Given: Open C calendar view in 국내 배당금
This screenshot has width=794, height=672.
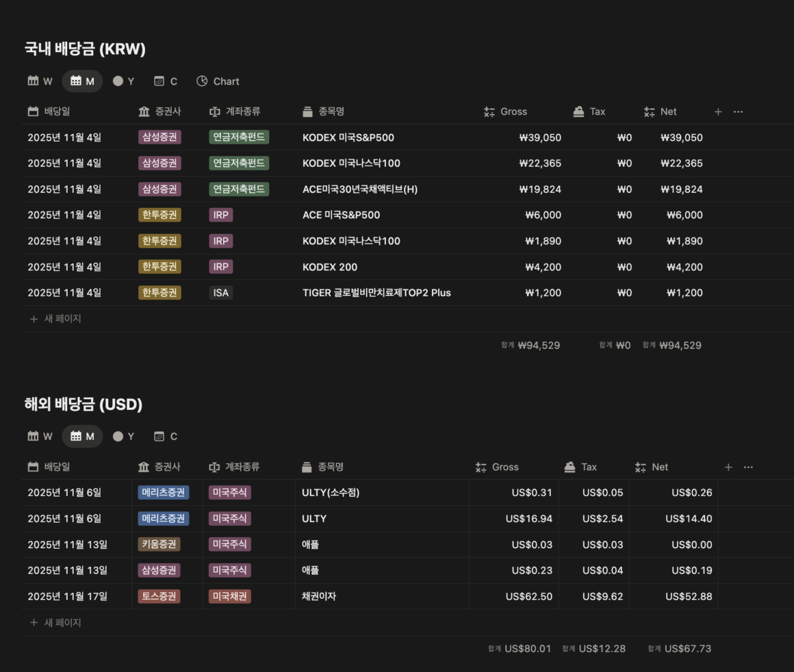Looking at the screenshot, I should point(166,81).
